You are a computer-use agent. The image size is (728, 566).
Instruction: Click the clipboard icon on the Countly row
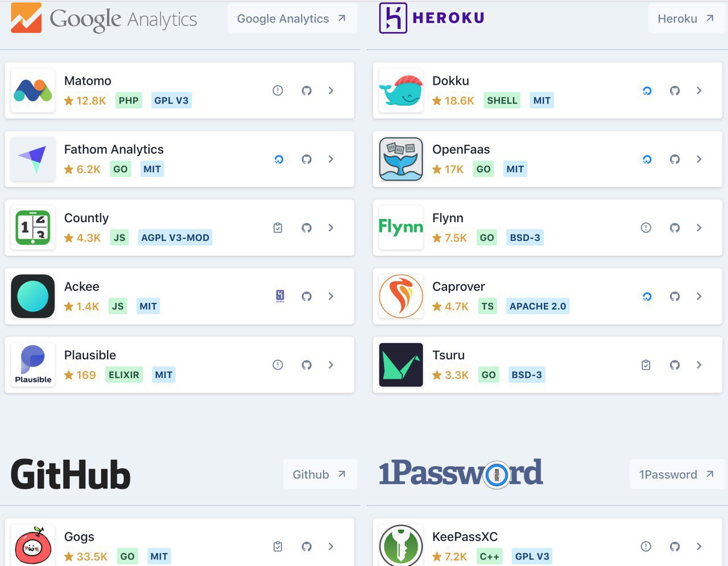278,228
